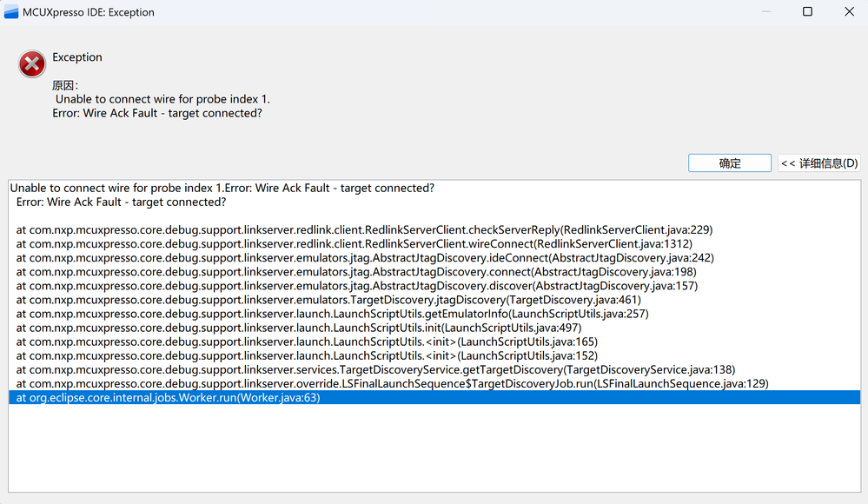Click the summary 'Error: Wire Ack Fault - target connected?' text
The width and height of the screenshot is (868, 504).
(x=157, y=113)
